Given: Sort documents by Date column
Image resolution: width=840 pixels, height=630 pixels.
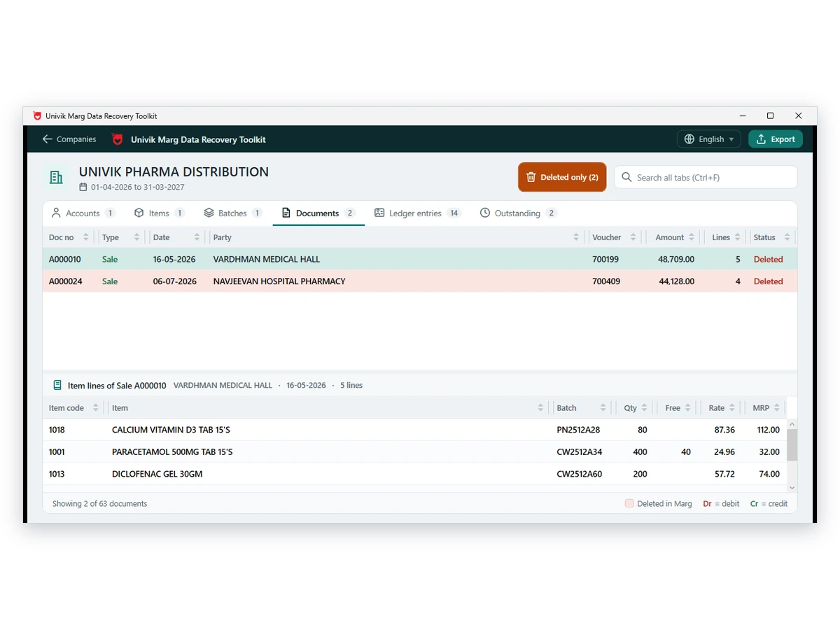Looking at the screenshot, I should click(177, 237).
